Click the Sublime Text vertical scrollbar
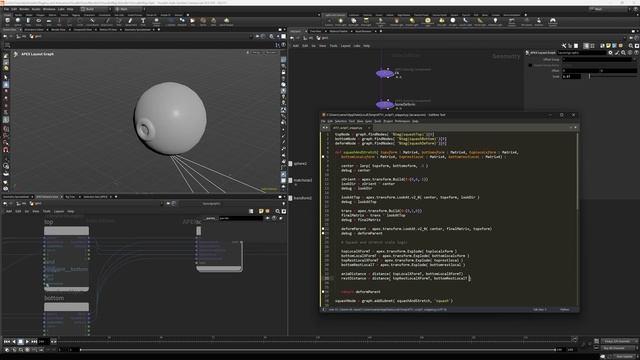The width and height of the screenshot is (640, 360). point(578,171)
